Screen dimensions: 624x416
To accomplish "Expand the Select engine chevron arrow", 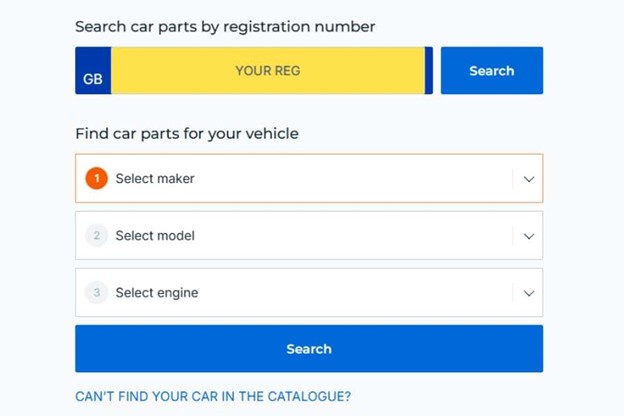I will pos(529,294).
